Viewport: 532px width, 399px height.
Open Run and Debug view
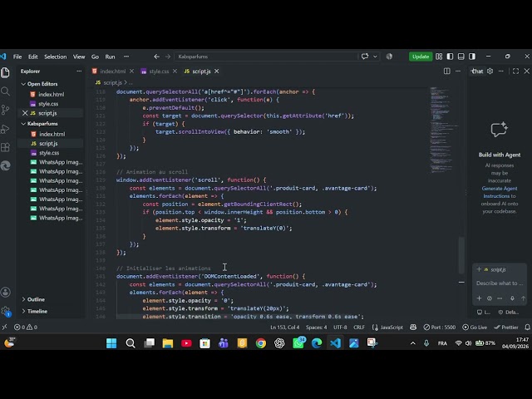tap(6, 129)
